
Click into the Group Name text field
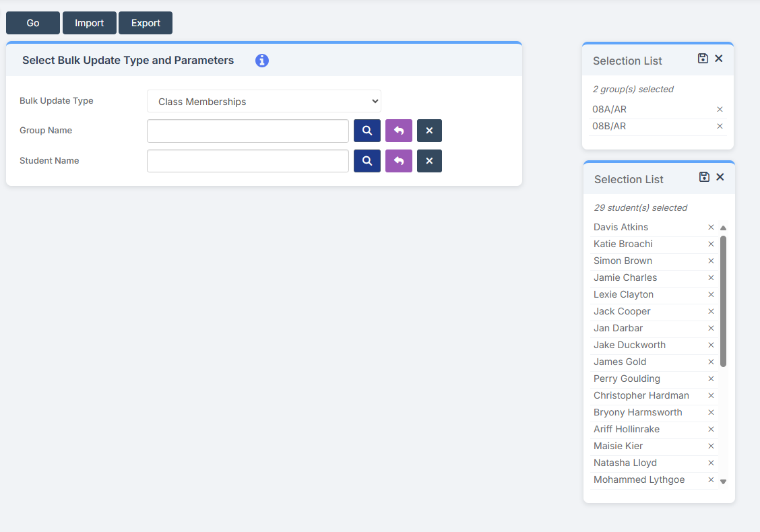[x=248, y=131]
